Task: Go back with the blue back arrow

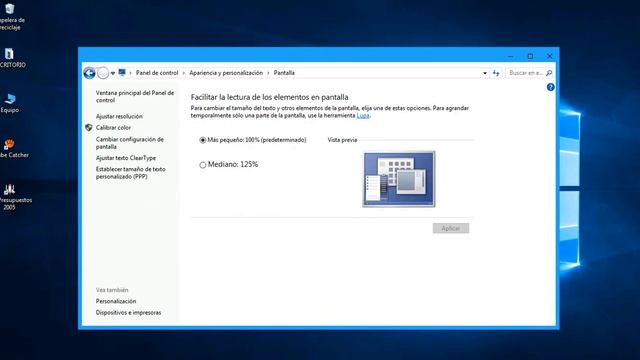Action: click(x=89, y=73)
